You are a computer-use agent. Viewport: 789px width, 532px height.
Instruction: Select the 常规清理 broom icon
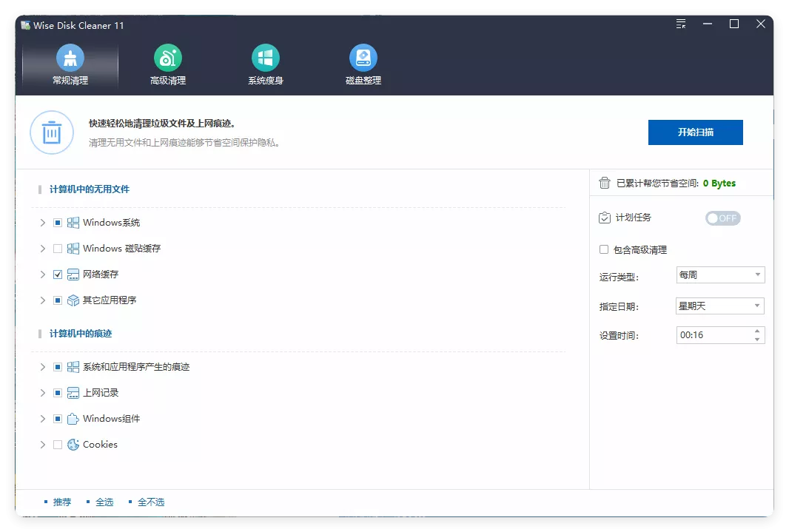[70, 56]
